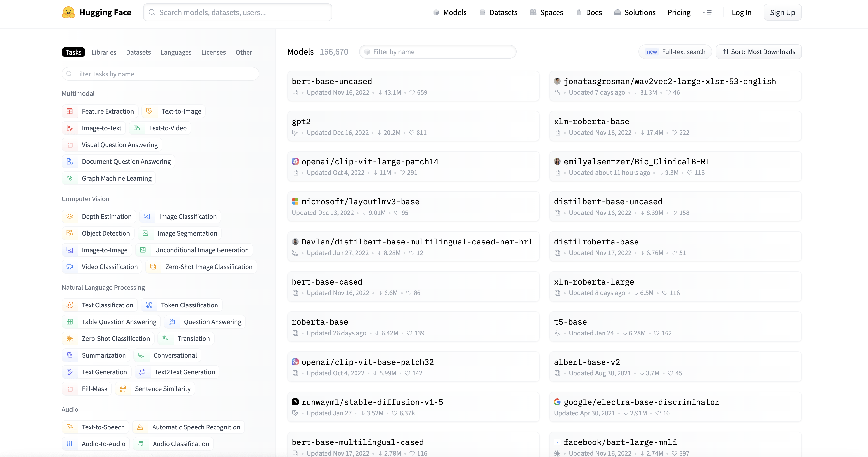Screen dimensions: 868x457
Task: Switch to the Other filter tab
Action: [x=244, y=52]
